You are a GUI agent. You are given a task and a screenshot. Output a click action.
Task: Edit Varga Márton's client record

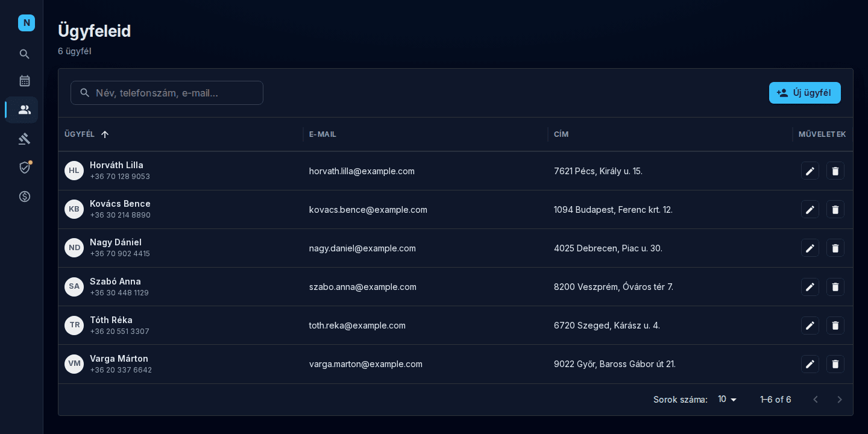point(810,364)
